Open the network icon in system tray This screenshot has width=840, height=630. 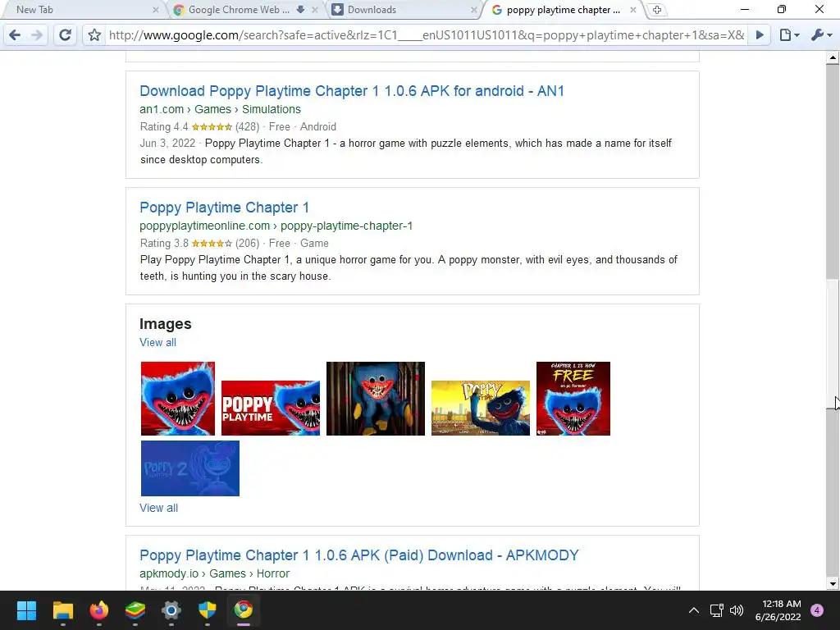(x=716, y=610)
